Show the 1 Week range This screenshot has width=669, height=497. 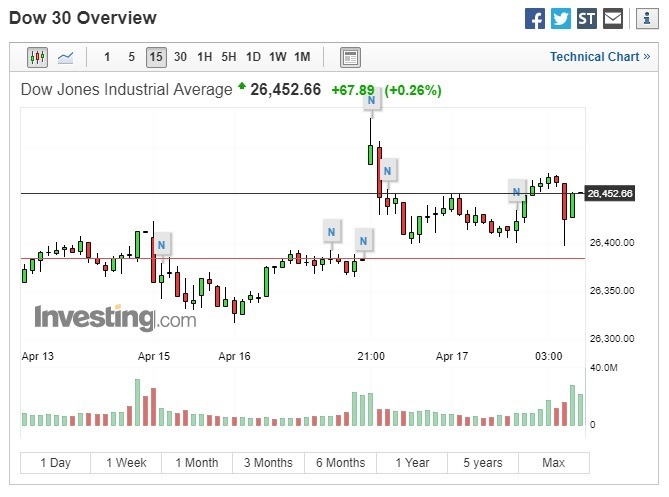tap(126, 463)
